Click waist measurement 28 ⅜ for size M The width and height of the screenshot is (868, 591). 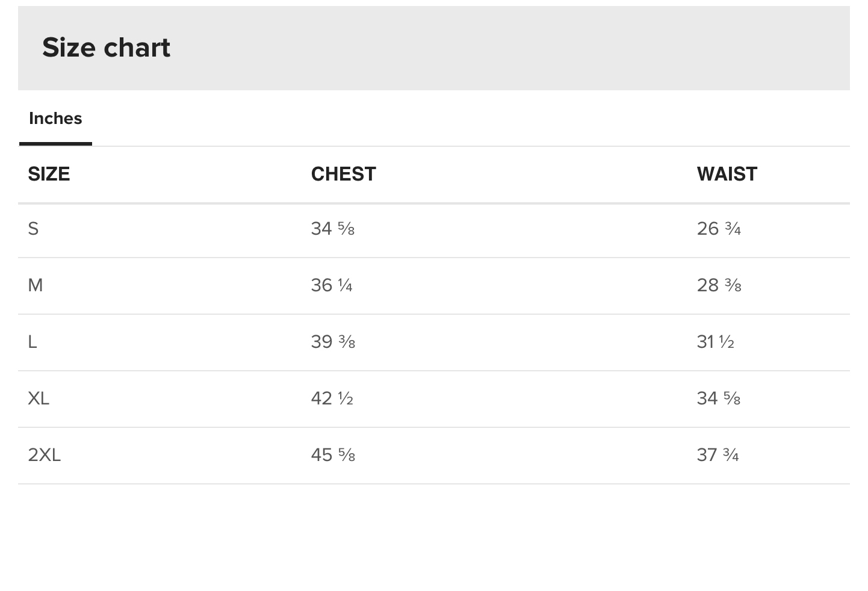point(719,285)
